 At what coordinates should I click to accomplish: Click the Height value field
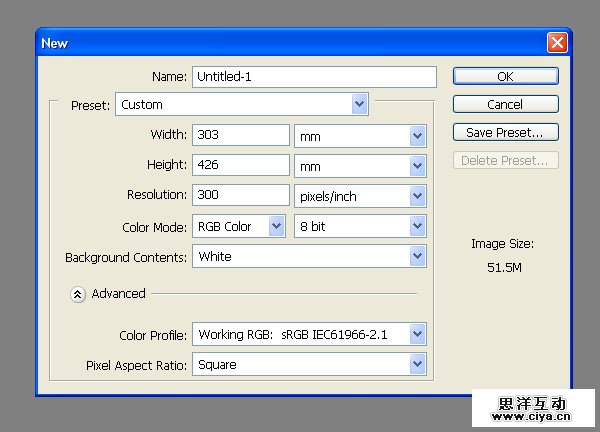(x=241, y=165)
